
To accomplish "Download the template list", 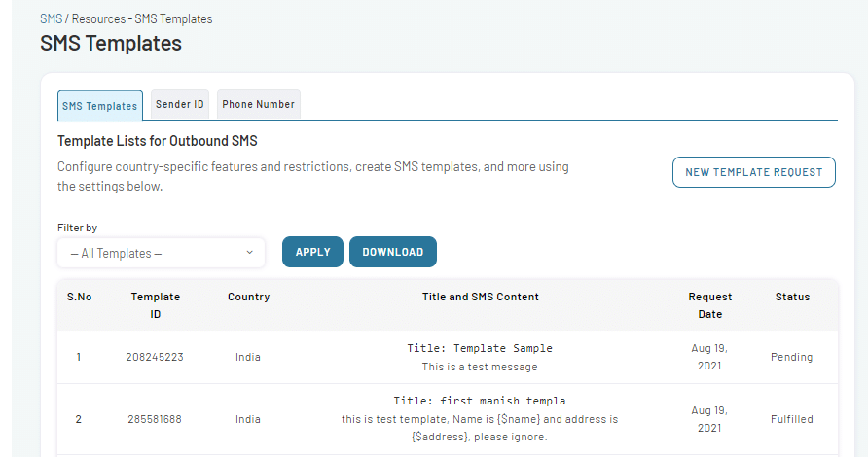I will (393, 252).
